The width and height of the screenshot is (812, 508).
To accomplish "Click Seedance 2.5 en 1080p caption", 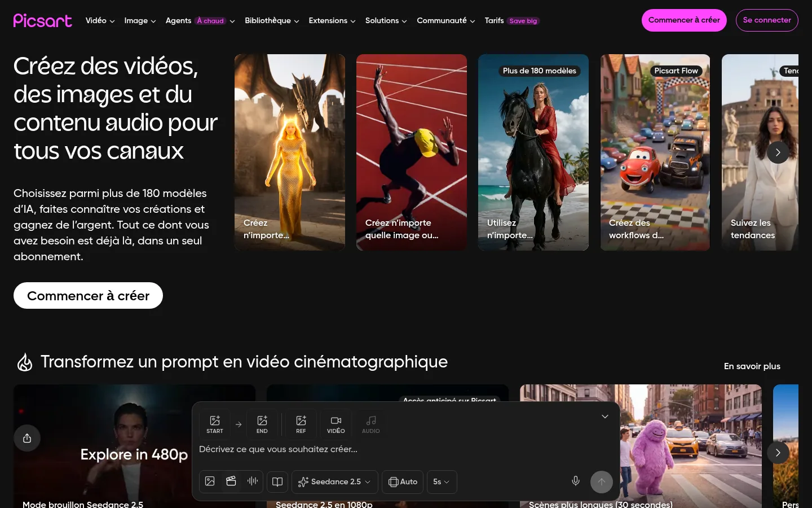I will (x=324, y=504).
